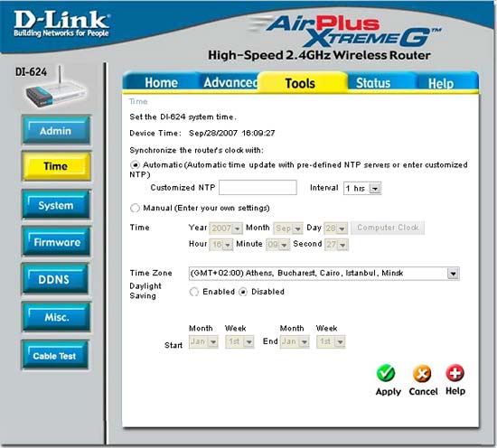The height and width of the screenshot is (448, 497).
Task: Open the Day dropdown
Action: click(335, 229)
